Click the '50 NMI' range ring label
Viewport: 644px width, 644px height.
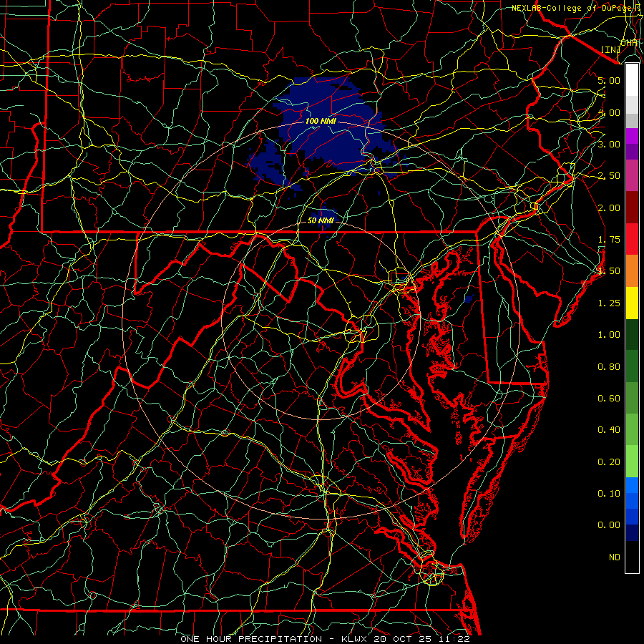321,220
